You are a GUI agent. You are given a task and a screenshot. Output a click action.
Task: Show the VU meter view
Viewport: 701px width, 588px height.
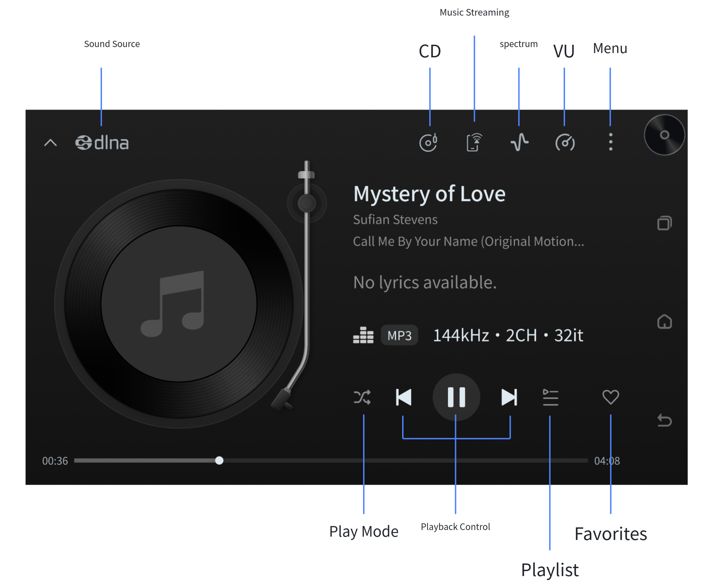coord(565,143)
